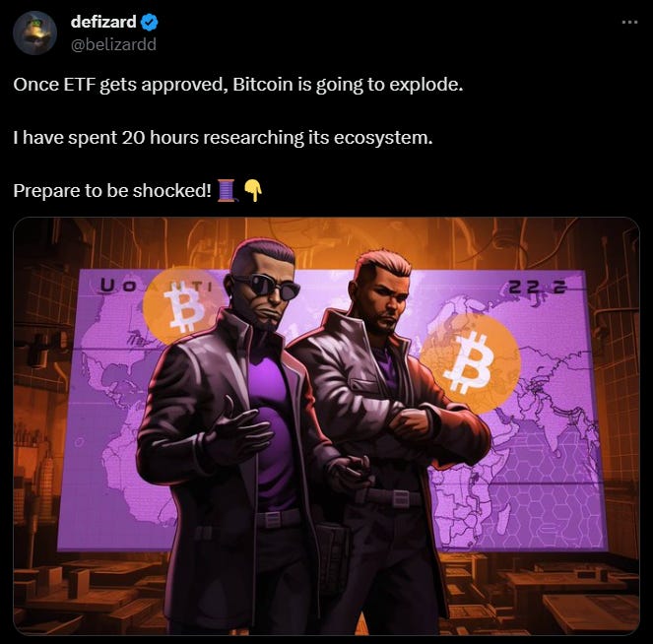653x644 pixels.
Task: Click the man wearing sunglasses
Action: pos(233,437)
